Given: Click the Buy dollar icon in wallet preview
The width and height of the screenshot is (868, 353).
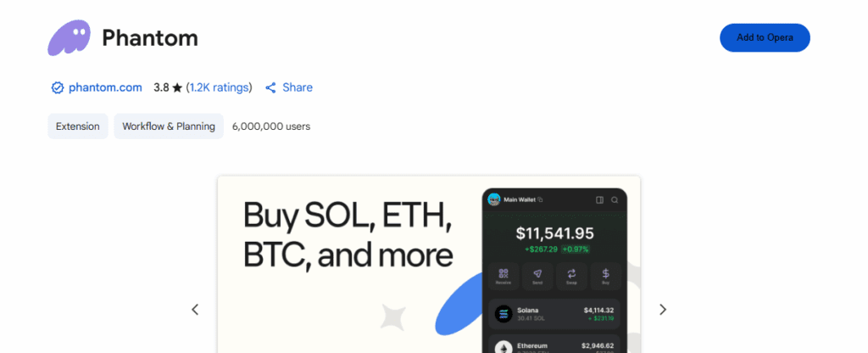Looking at the screenshot, I should point(605,273).
